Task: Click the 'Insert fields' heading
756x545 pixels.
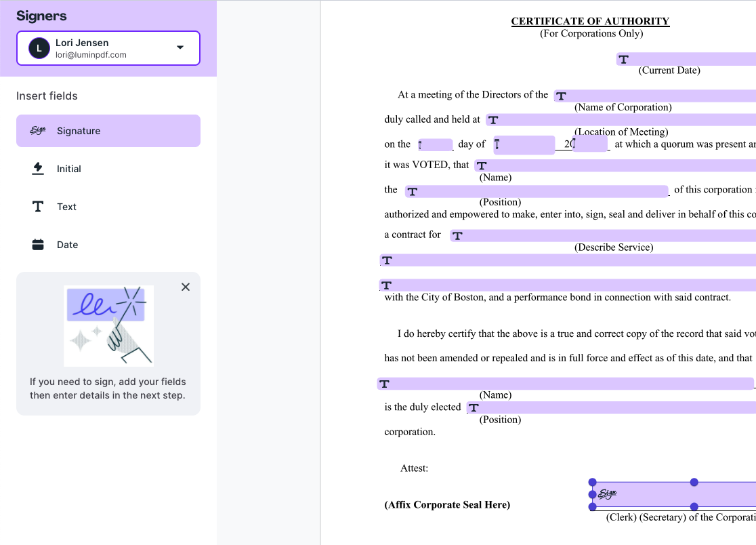Action: 47,96
